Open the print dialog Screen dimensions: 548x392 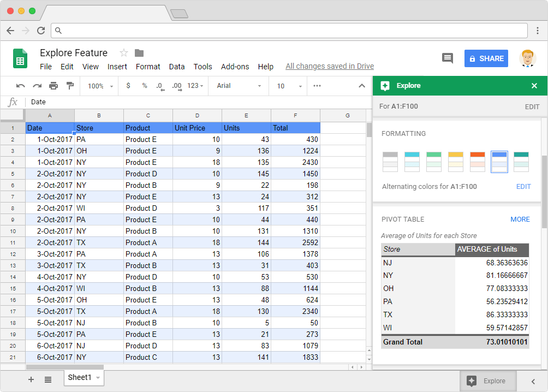pos(53,86)
